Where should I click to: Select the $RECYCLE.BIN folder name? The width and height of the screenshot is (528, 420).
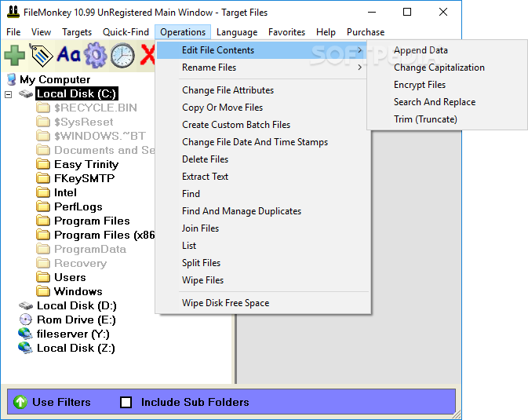click(x=96, y=108)
